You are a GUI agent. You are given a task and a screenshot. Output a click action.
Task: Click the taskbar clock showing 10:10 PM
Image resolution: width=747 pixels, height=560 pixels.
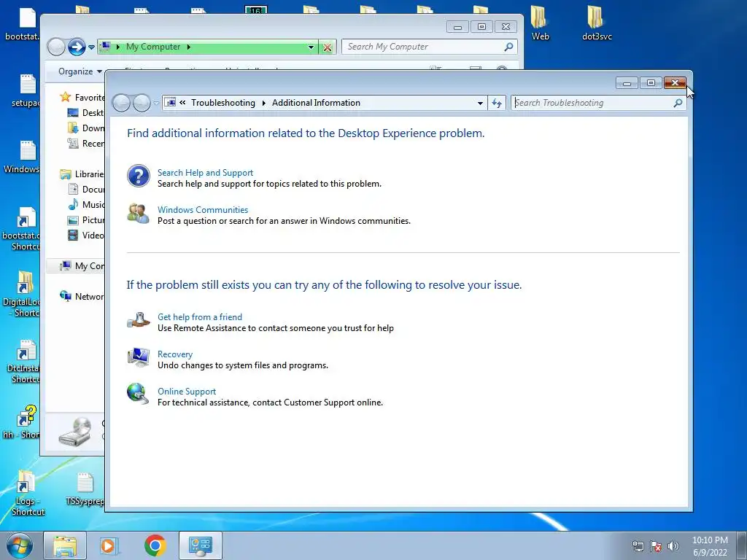click(710, 545)
